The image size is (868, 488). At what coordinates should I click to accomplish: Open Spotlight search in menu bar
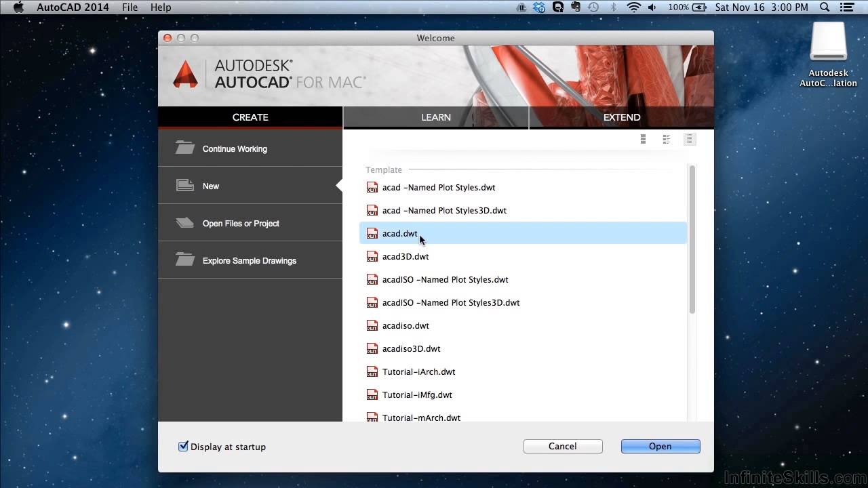tap(825, 7)
